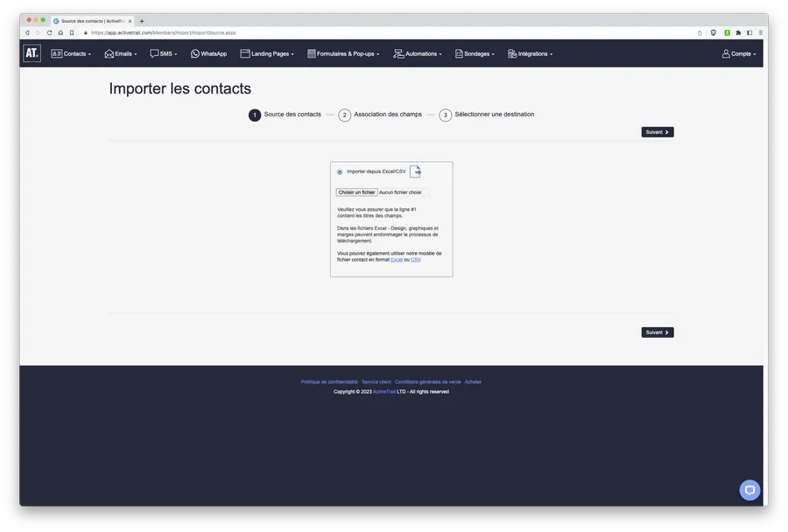Click step 3 Sélectionner une destination

pyautogui.click(x=487, y=115)
